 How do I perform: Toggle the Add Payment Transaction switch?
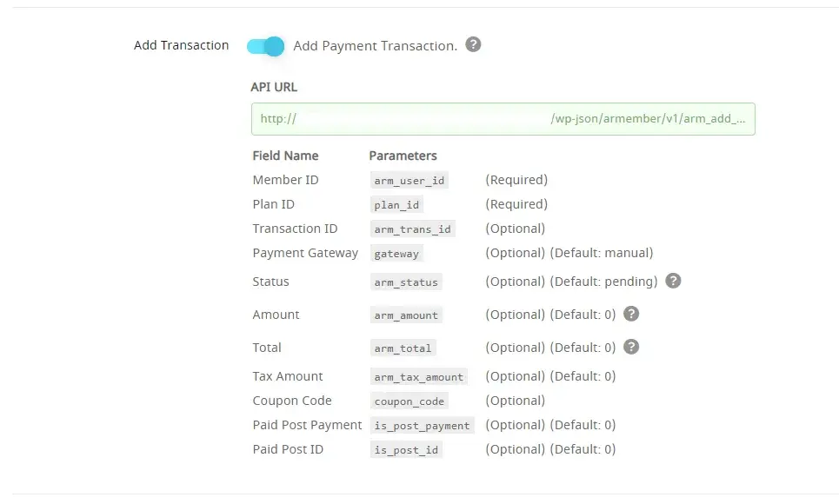[265, 46]
